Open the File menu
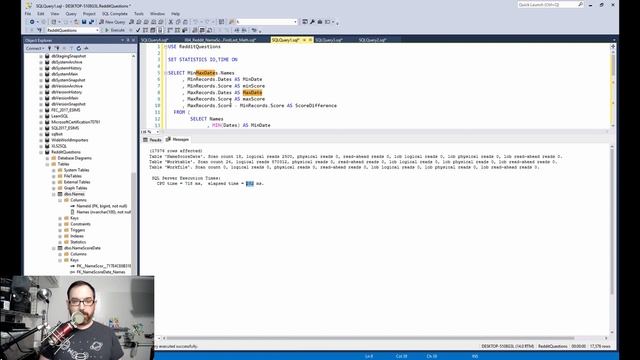 click(28, 13)
